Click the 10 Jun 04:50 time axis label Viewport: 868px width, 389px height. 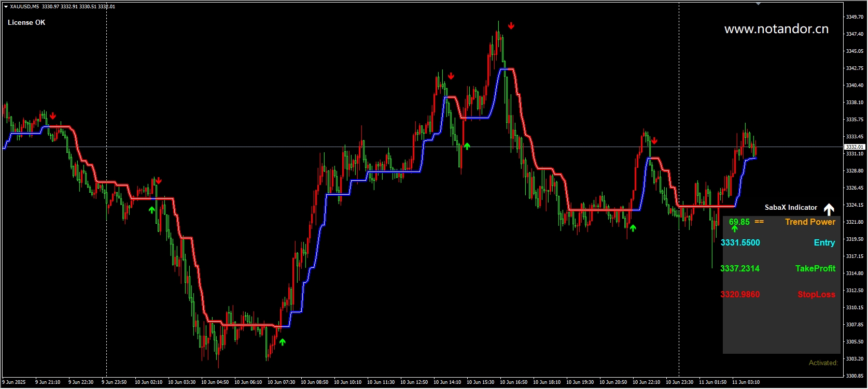[x=215, y=382]
